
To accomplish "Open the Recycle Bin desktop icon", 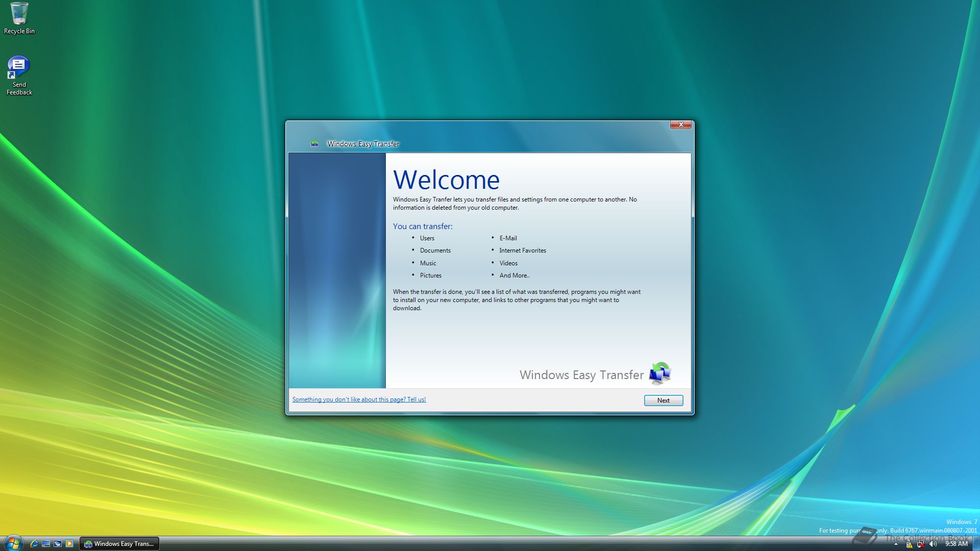I will (19, 18).
